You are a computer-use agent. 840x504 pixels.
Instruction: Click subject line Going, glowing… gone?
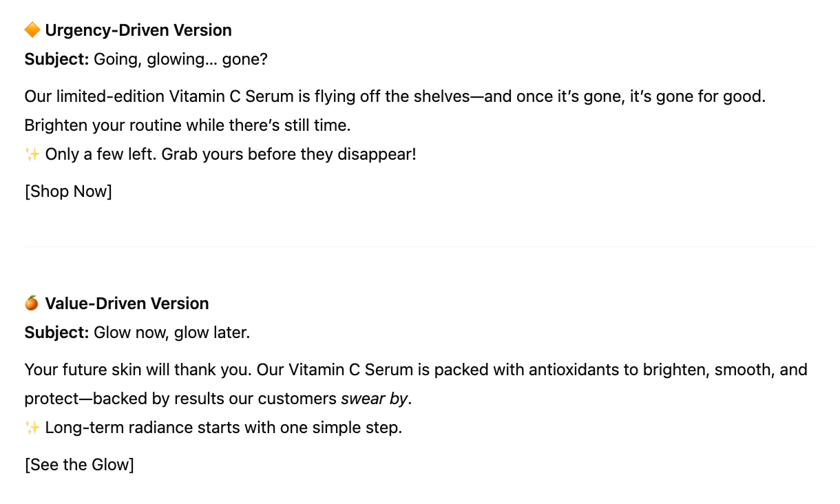point(180,60)
